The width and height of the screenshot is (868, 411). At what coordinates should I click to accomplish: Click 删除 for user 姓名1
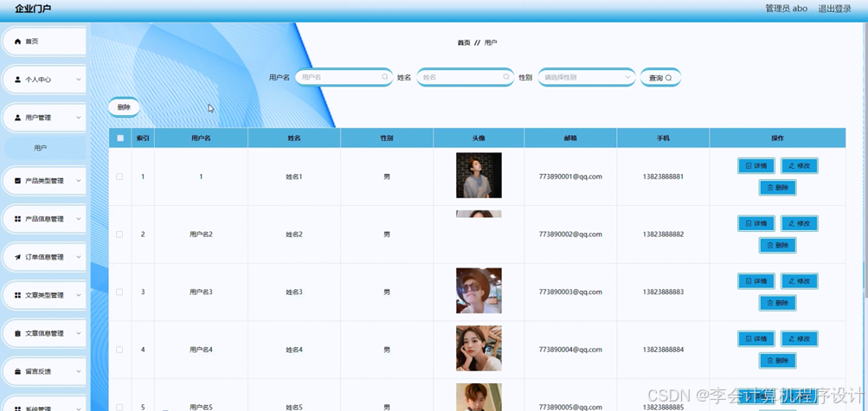(x=778, y=188)
